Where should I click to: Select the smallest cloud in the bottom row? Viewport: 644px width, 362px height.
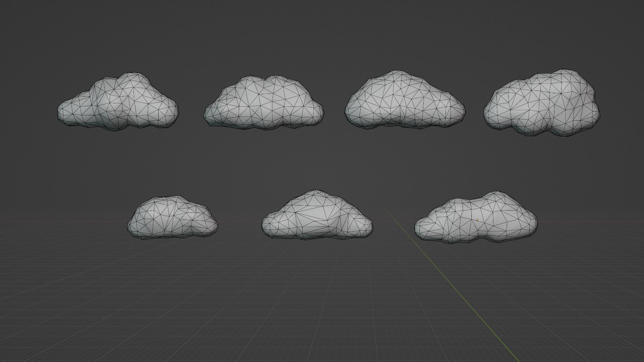(x=172, y=218)
